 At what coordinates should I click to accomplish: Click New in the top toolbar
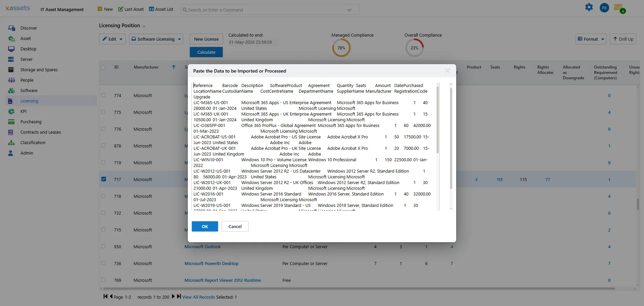[105, 9]
